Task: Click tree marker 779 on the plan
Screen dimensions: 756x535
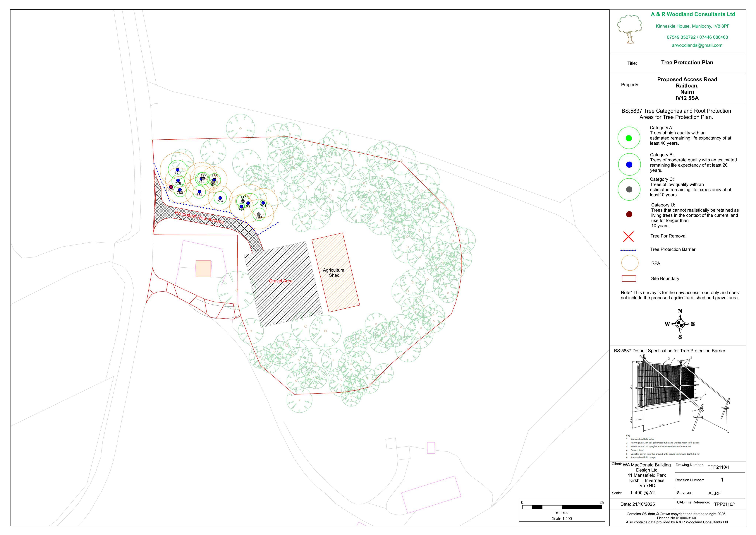Action: 178,170
